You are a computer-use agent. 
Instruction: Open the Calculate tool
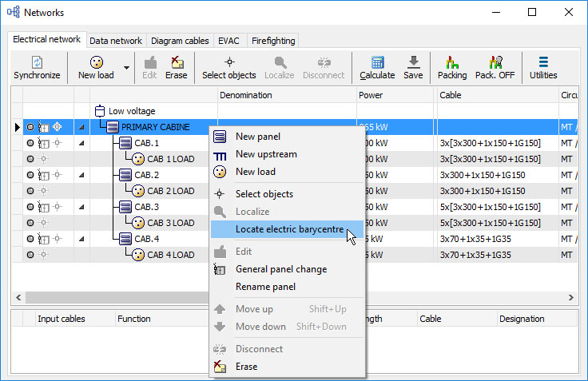[x=377, y=62]
